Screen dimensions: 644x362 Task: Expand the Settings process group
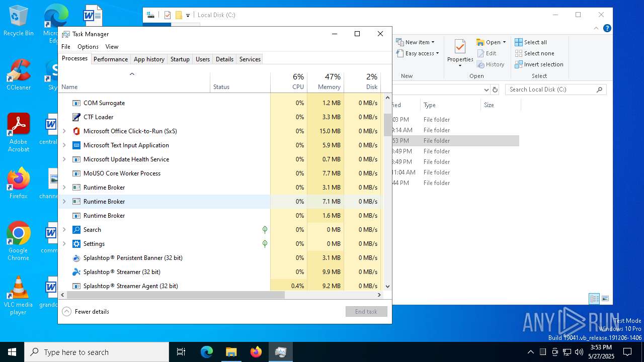64,244
